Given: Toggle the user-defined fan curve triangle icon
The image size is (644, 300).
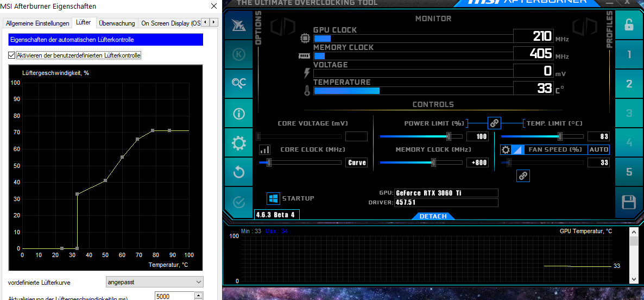Looking at the screenshot, I should pos(517,149).
